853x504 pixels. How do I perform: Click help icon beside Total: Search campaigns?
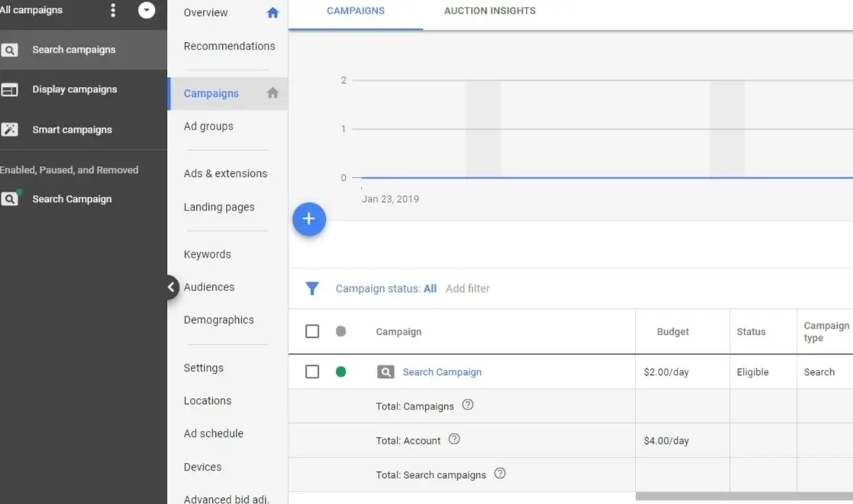[x=500, y=474]
